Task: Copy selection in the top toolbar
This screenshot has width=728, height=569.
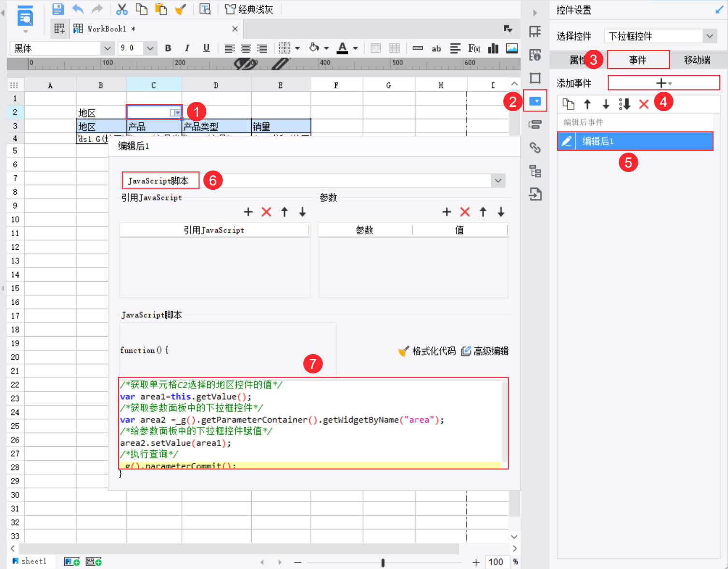Action: tap(141, 9)
